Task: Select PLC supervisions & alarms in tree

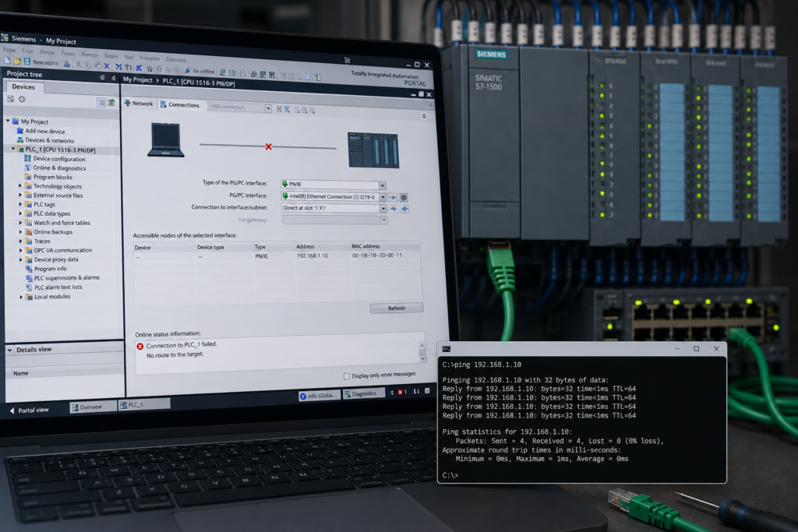Action: tap(67, 278)
